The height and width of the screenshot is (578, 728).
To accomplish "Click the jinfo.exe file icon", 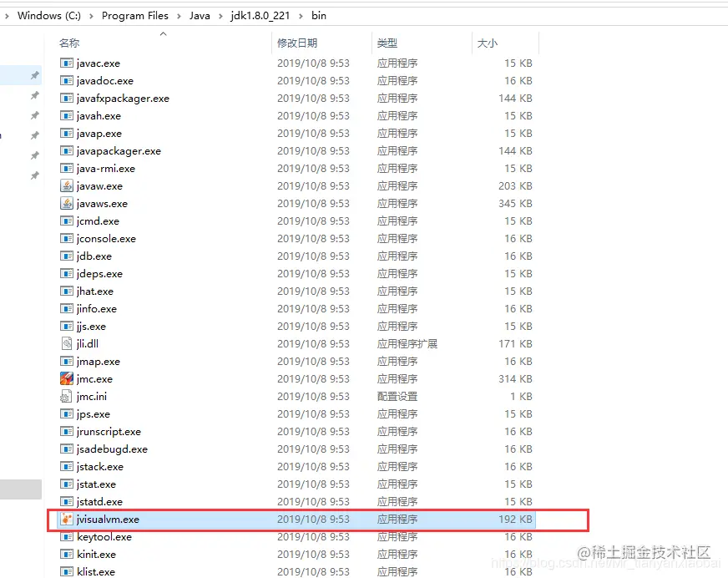I will [67, 308].
